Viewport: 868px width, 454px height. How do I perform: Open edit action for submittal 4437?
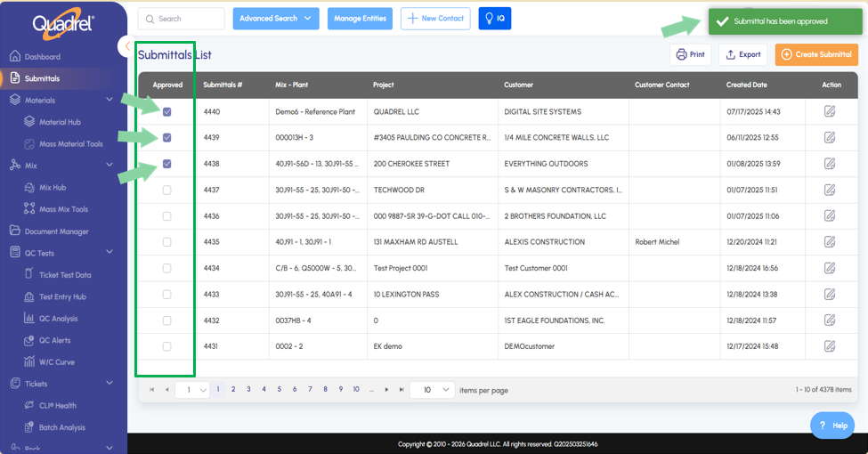pyautogui.click(x=829, y=190)
